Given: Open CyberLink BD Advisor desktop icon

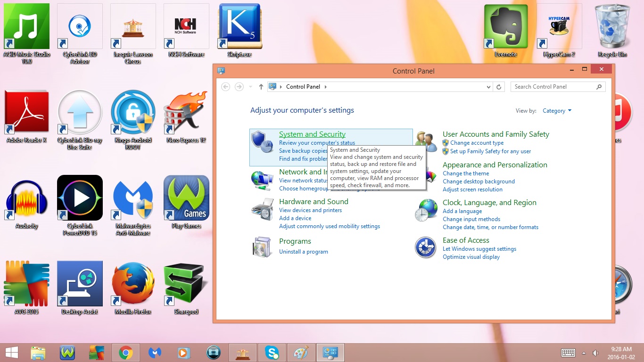Looking at the screenshot, I should [80, 33].
